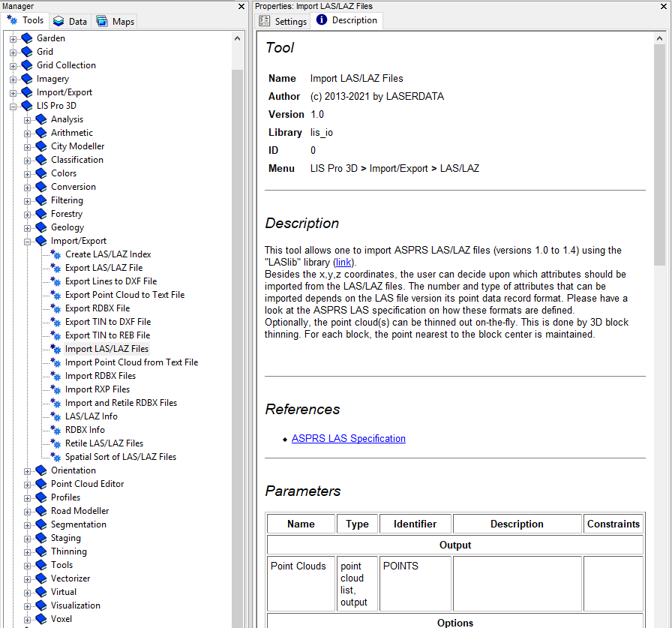Select the Virtual library item
This screenshot has height=628, width=672.
coord(64,592)
